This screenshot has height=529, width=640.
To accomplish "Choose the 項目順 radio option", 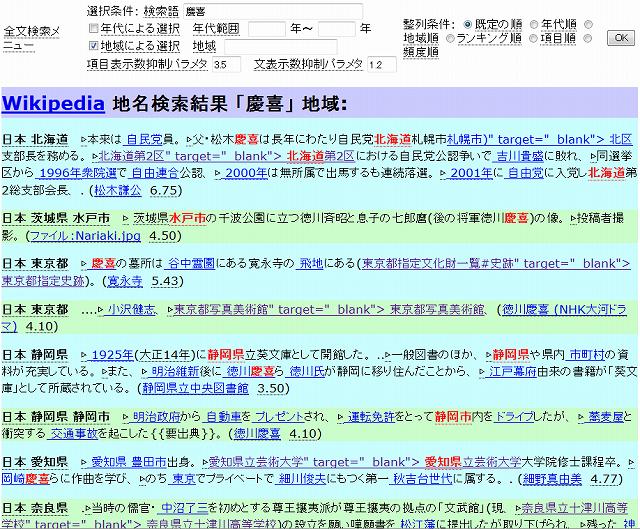I will [533, 38].
